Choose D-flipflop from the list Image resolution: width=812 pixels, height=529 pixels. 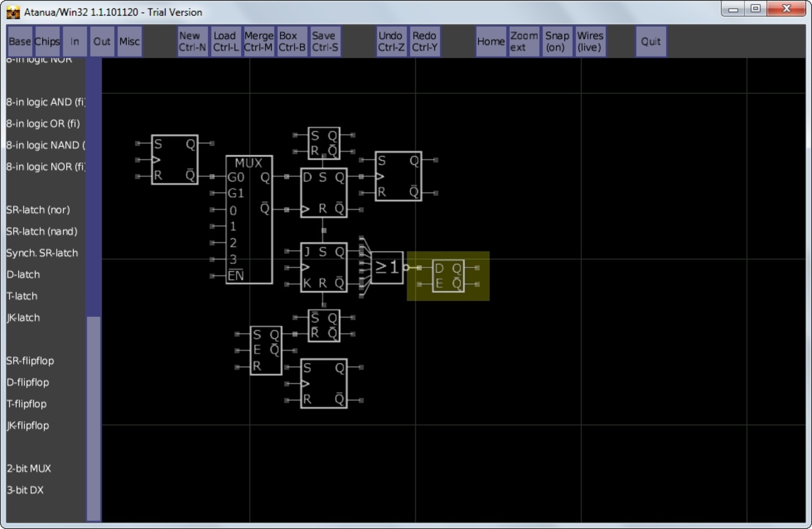click(x=28, y=382)
